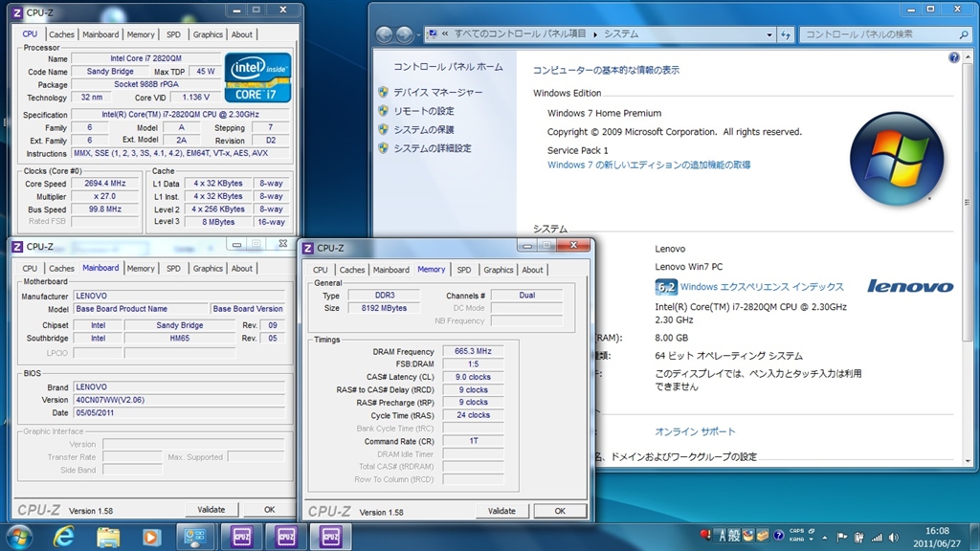The image size is (980, 551).
Task: Expand the control panel address bar dropdown
Action: coord(769,35)
